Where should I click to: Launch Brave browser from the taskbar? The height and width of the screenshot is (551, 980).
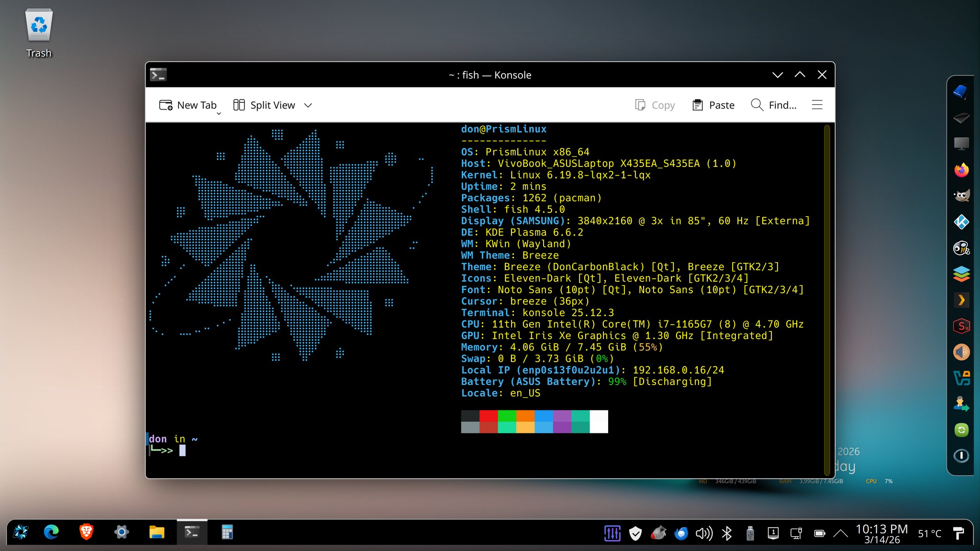pyautogui.click(x=86, y=532)
